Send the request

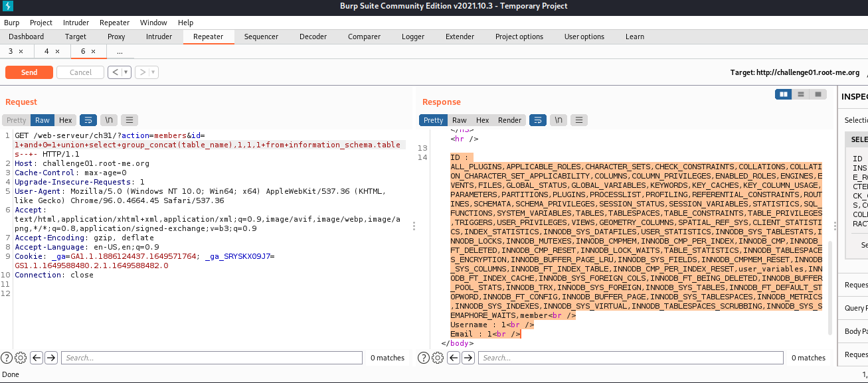[29, 72]
